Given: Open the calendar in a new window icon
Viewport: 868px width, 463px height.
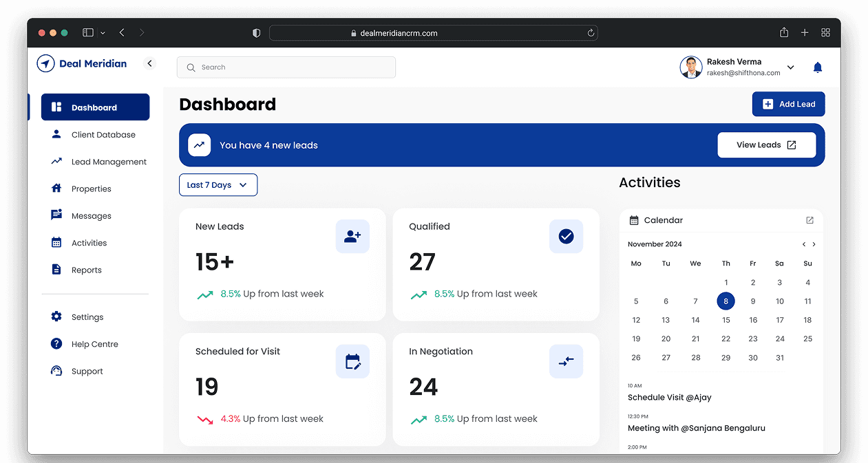Looking at the screenshot, I should [809, 220].
